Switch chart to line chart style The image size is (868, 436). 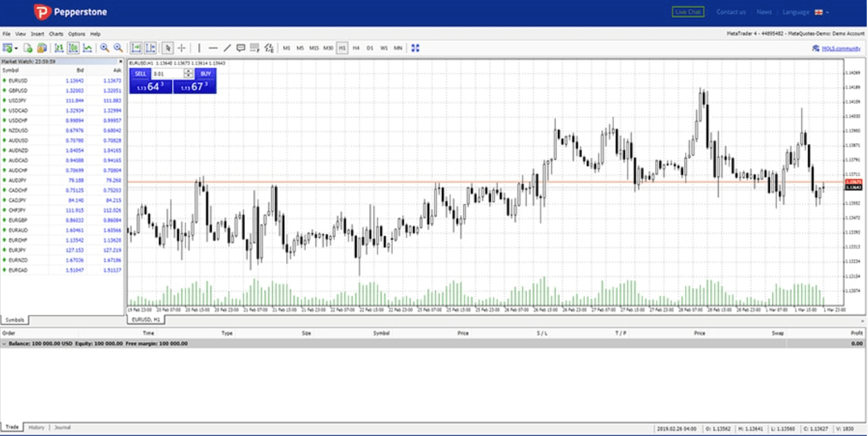(88, 48)
